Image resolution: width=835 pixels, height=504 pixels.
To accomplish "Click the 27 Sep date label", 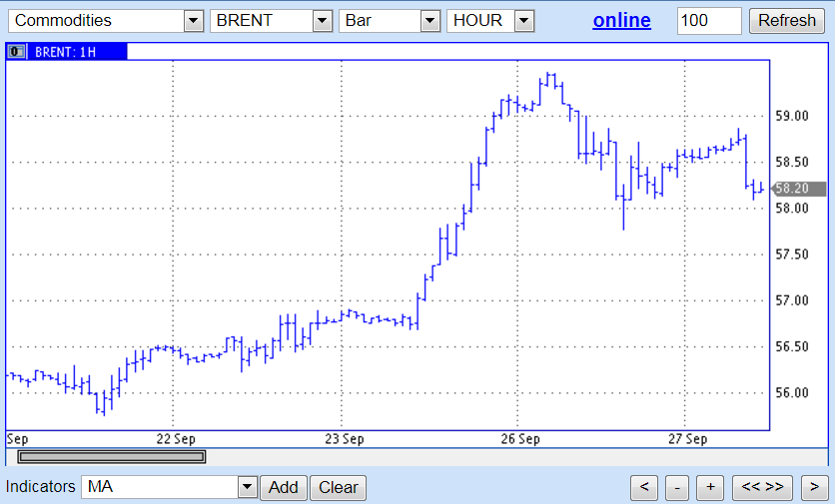I will tap(688, 439).
